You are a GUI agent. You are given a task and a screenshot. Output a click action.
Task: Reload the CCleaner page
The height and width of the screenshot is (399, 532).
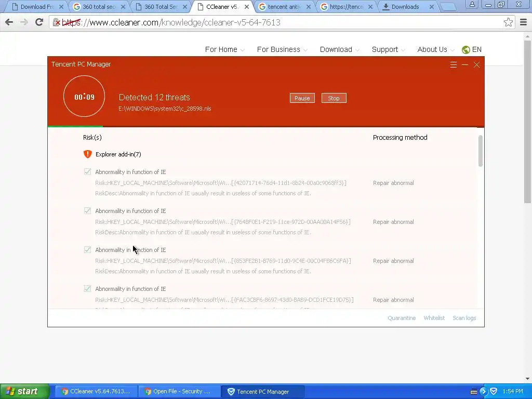pos(39,22)
